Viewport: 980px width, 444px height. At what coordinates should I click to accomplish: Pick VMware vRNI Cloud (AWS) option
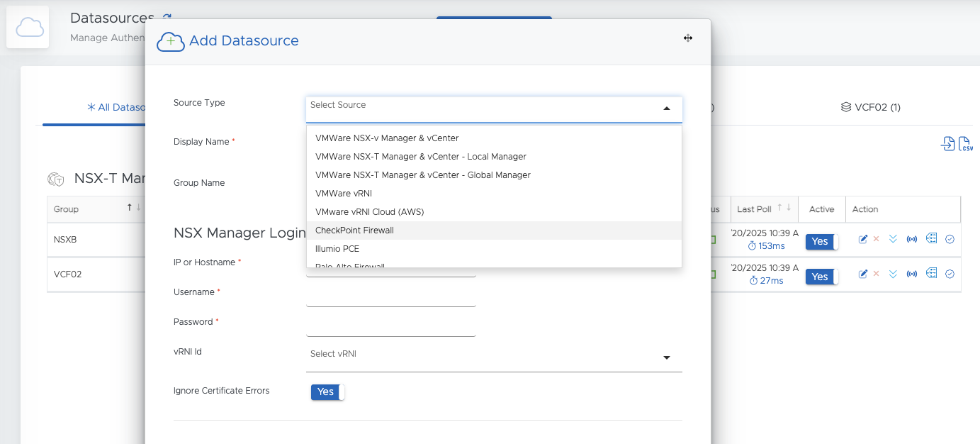(x=369, y=212)
